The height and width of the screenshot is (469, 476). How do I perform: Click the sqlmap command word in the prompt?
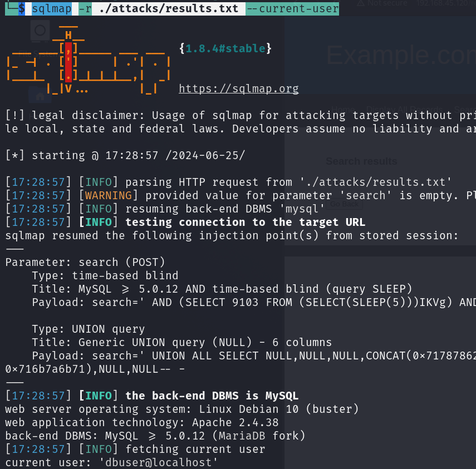(52, 8)
